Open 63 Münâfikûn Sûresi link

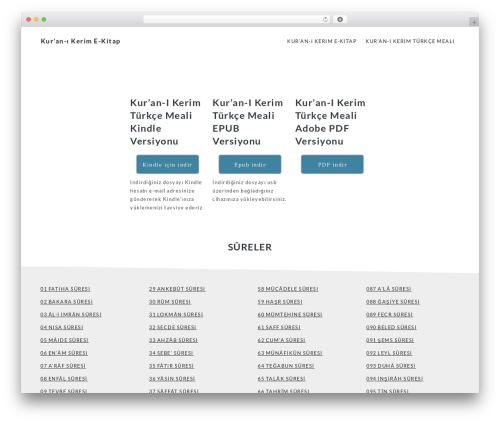[290, 353]
